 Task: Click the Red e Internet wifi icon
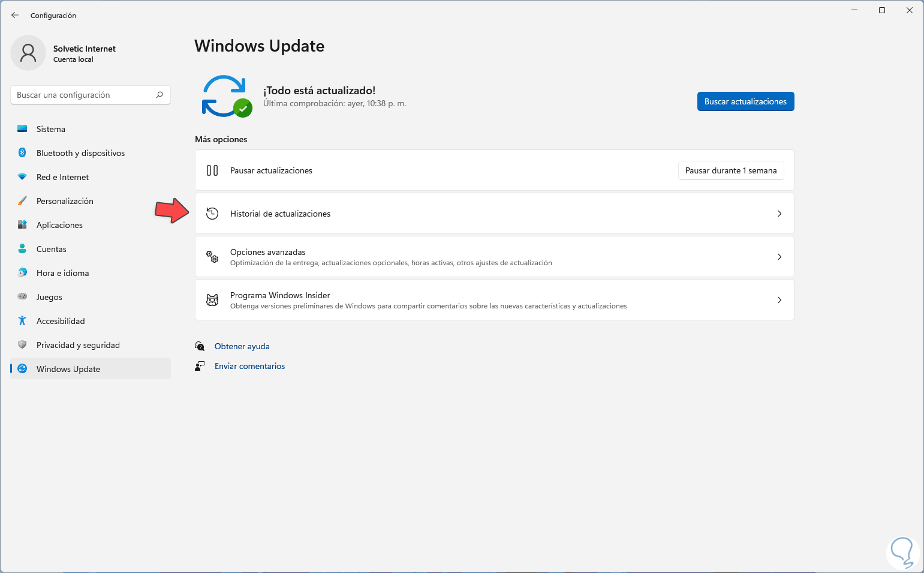pyautogui.click(x=22, y=177)
